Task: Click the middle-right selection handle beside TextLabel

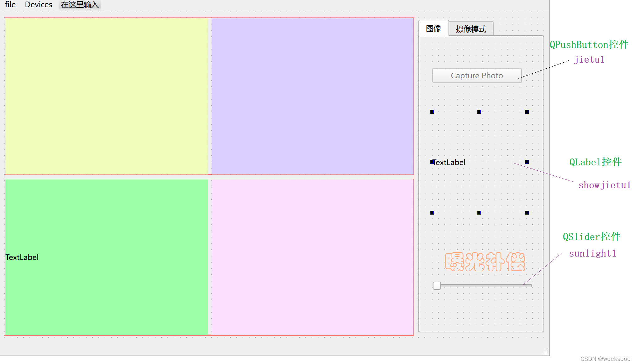Action: point(527,162)
